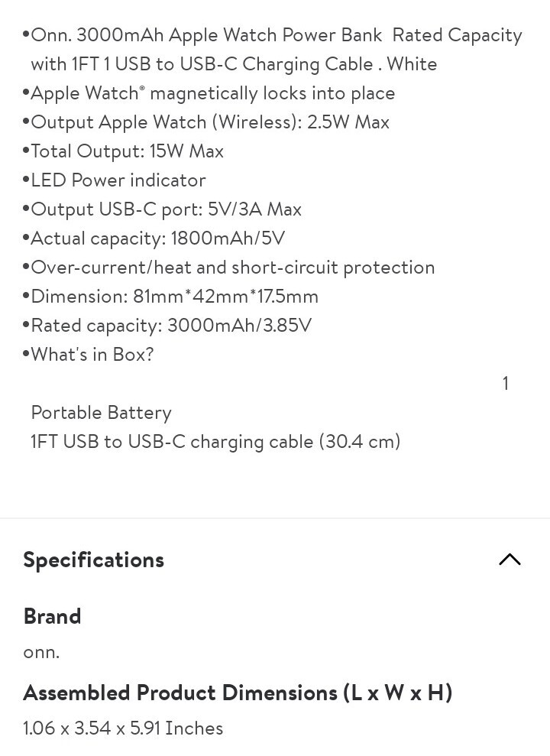This screenshot has width=550, height=756.
Task: Click Over-current/heat and short-circuit protection line
Action: click(232, 268)
